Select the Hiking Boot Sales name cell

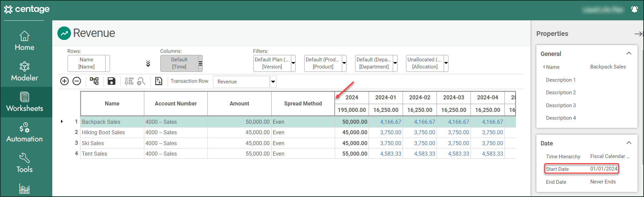tap(112, 132)
